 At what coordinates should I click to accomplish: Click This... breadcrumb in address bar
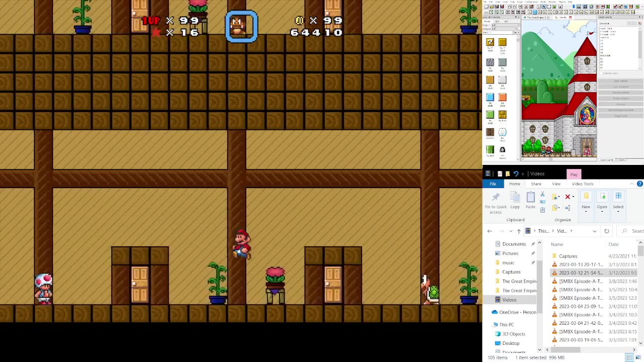543,231
